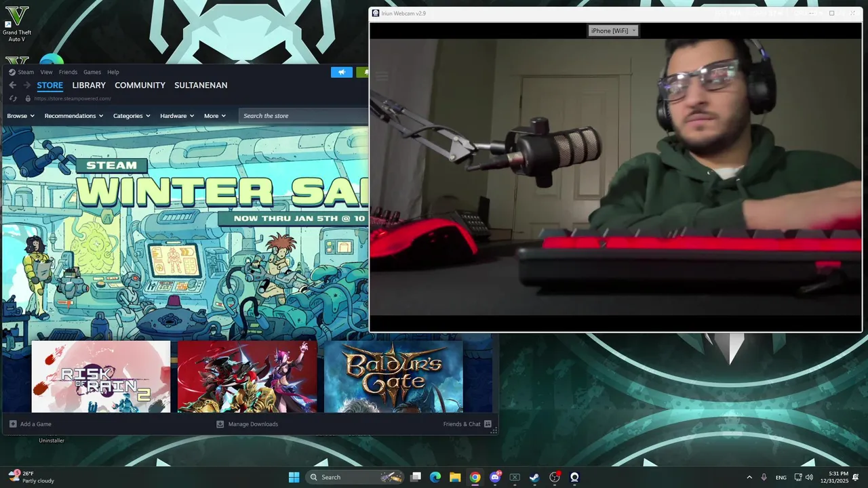
Task: Open the Windows Start menu
Action: point(294,477)
